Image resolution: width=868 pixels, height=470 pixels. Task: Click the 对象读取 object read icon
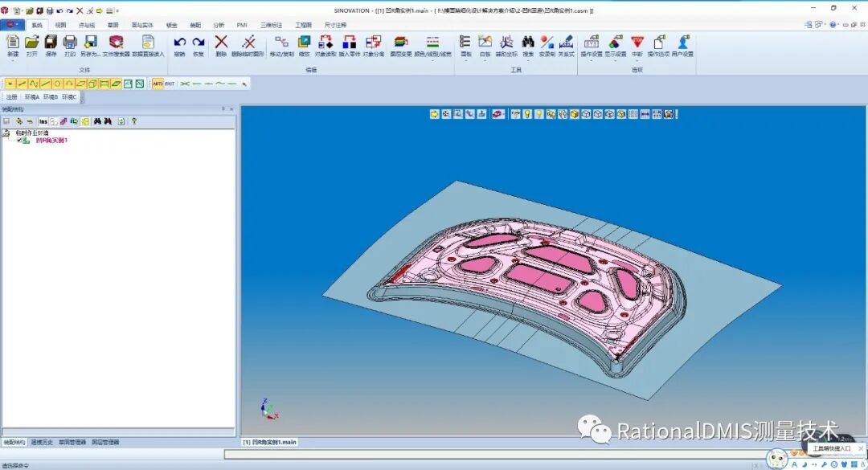pos(325,42)
